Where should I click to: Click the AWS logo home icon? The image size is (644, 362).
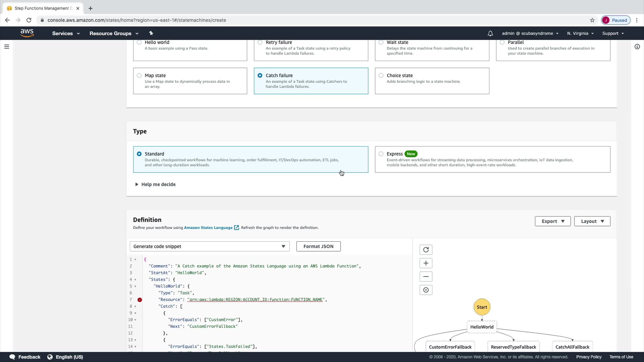pyautogui.click(x=27, y=33)
